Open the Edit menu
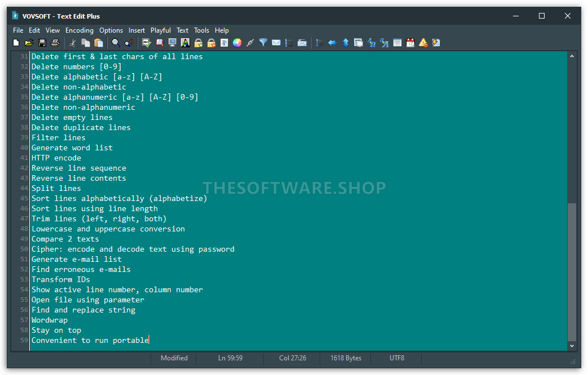 pyautogui.click(x=34, y=30)
